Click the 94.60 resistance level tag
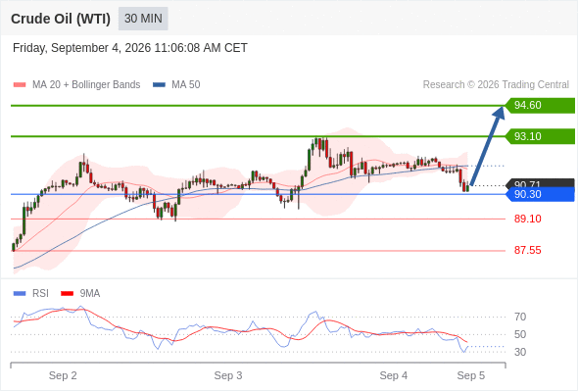Image resolution: width=578 pixels, height=392 pixels. (x=540, y=106)
